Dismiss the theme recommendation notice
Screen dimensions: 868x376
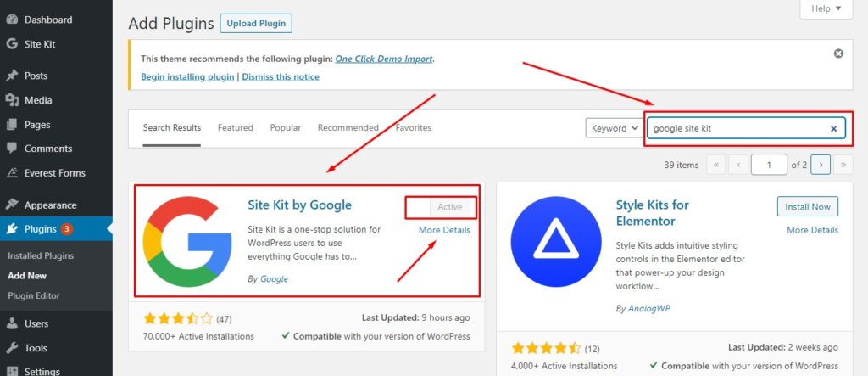click(838, 53)
